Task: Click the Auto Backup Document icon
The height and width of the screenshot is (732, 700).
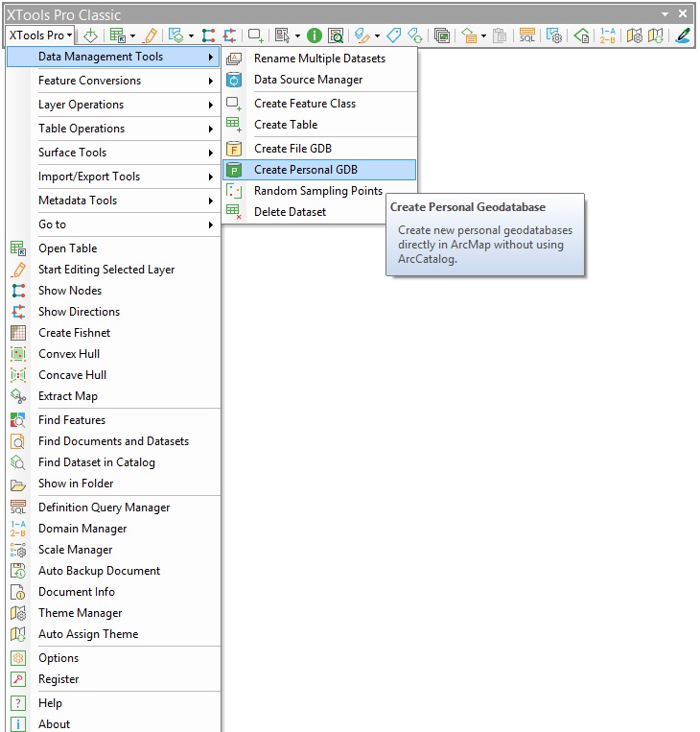Action: pyautogui.click(x=18, y=571)
